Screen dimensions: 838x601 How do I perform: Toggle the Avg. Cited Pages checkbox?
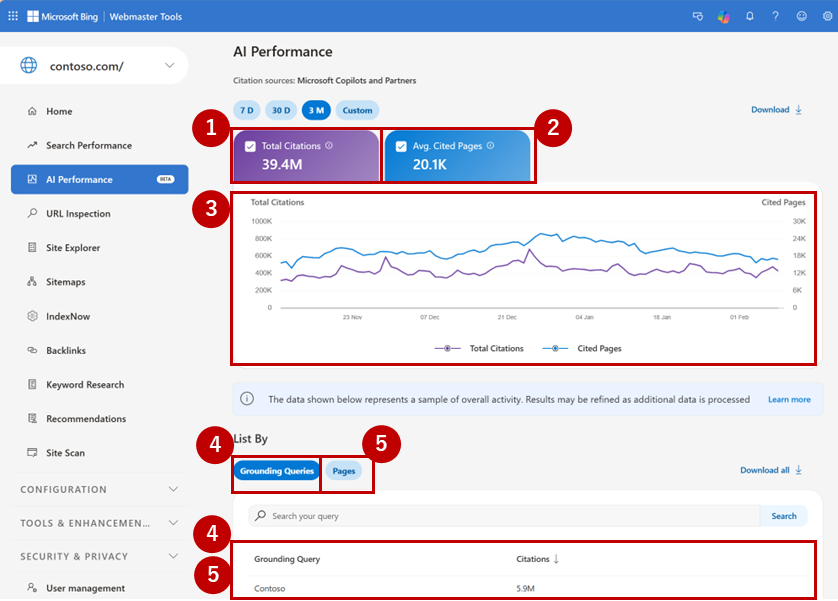[x=401, y=146]
